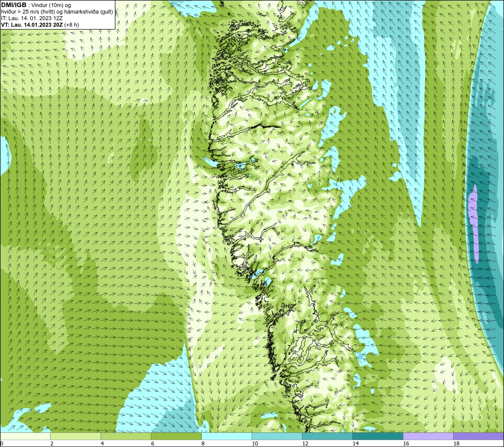Image resolution: width=504 pixels, height=447 pixels.
Task: Click the 6-8 m/s dark green swatch
Action: pos(176,436)
